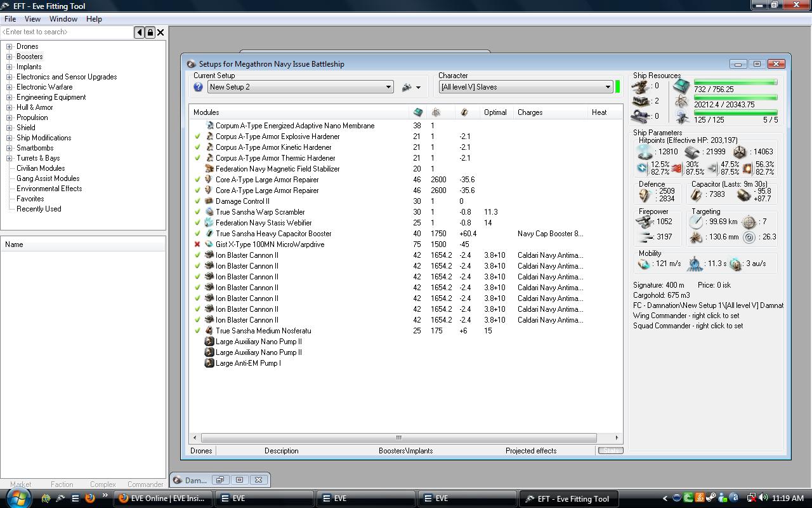Click the left arrow icon beside search box

[140, 32]
